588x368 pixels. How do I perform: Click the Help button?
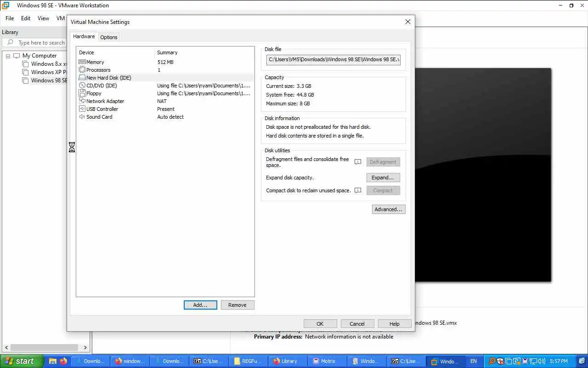click(x=394, y=324)
